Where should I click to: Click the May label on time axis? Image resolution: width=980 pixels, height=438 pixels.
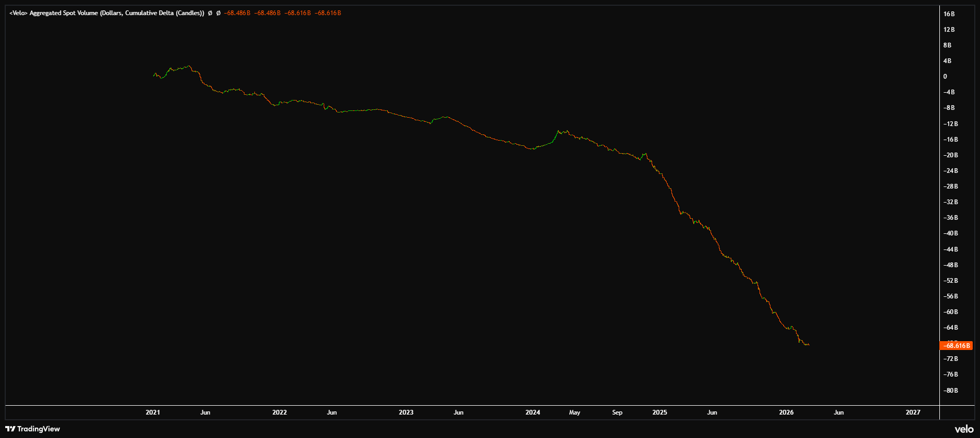click(x=574, y=412)
